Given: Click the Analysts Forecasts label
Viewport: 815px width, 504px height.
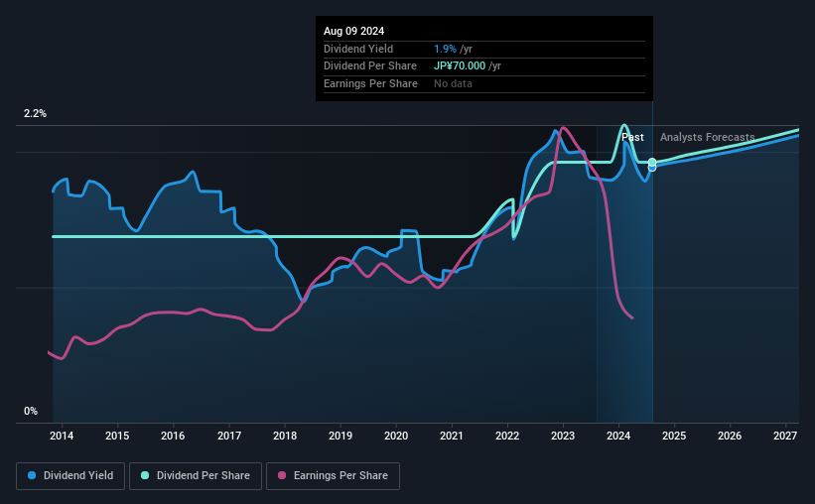Looking at the screenshot, I should (708, 137).
